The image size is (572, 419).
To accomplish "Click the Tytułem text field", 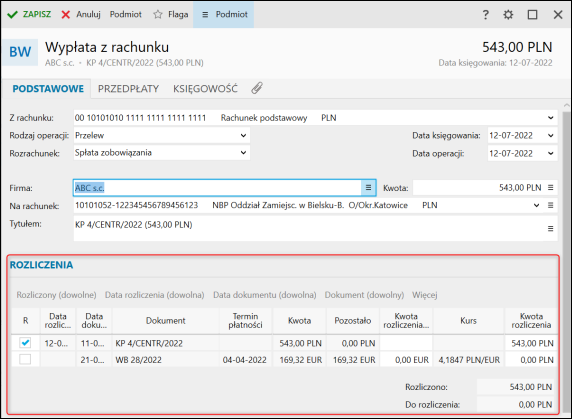I will click(x=309, y=229).
